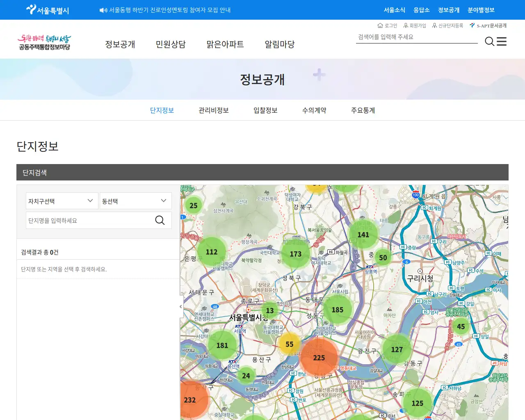
Task: Select the 신규단지등록 icon
Action: [x=436, y=25]
